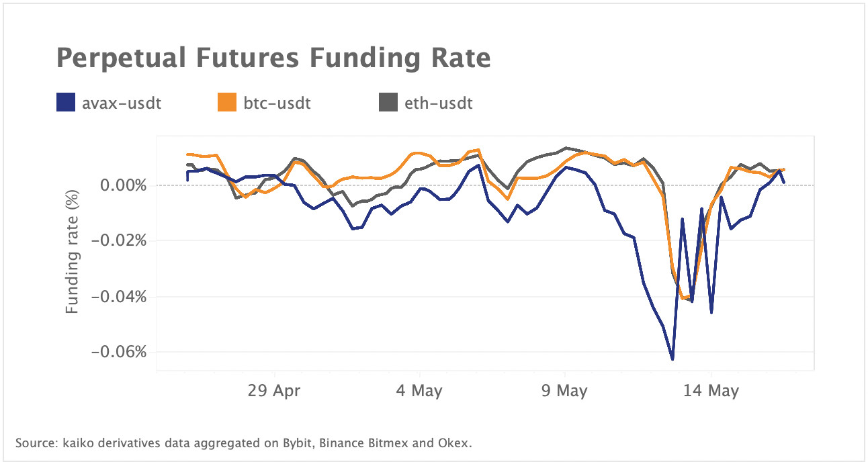
Task: Toggle the avax-usdt series legend label
Action: 122,103
